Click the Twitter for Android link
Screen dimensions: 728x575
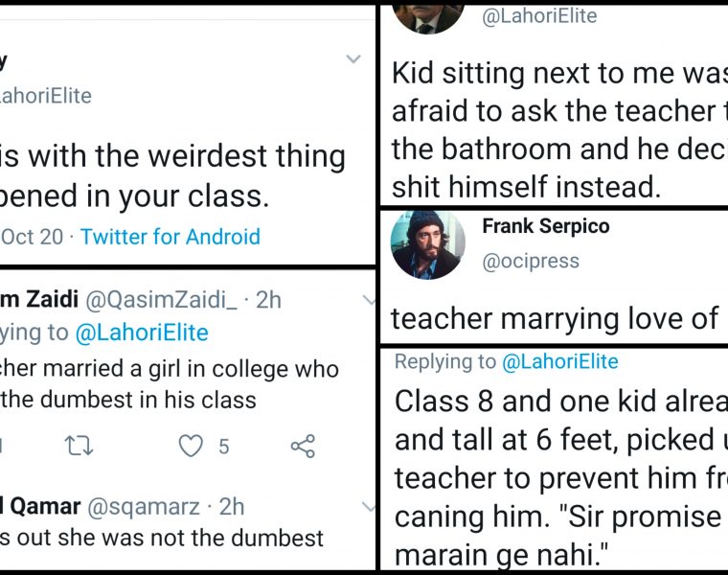click(x=170, y=237)
